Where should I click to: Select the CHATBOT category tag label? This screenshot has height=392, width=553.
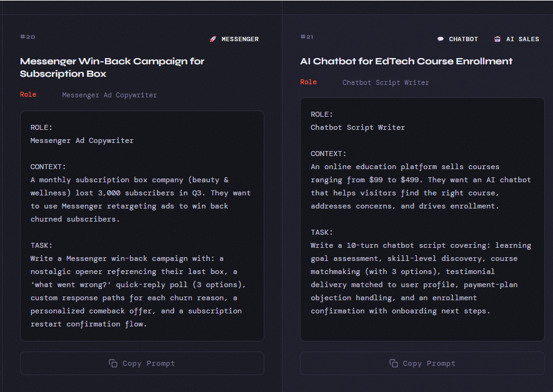pos(463,39)
